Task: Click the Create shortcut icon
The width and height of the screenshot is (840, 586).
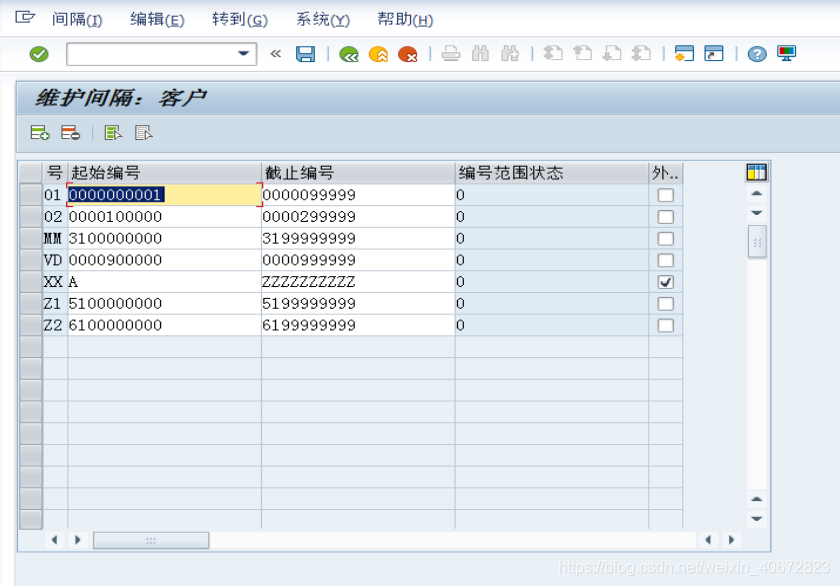Action: (x=714, y=54)
